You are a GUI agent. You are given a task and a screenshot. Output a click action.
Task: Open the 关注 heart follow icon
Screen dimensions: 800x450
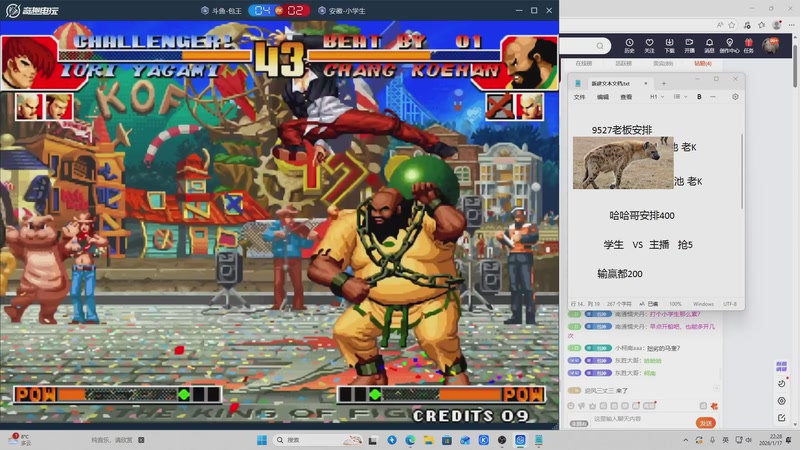tap(649, 46)
